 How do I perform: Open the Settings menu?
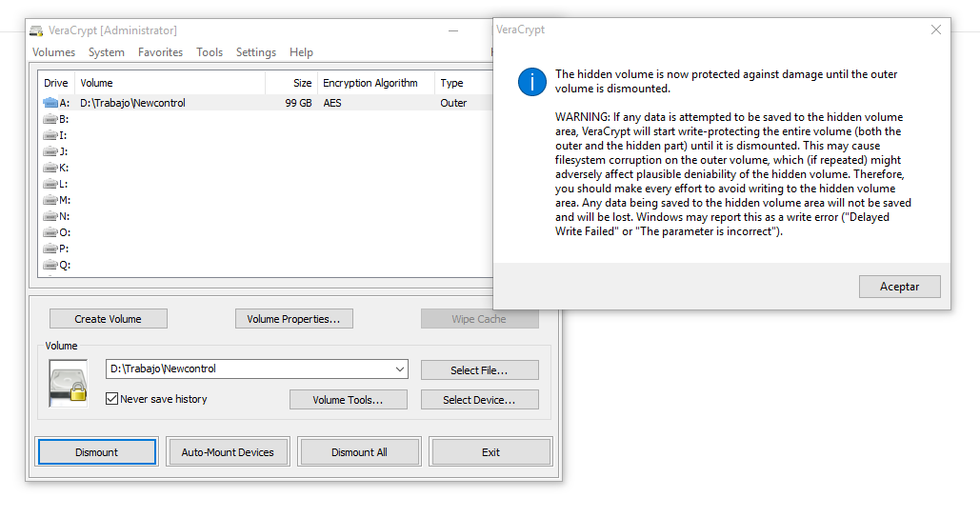256,52
